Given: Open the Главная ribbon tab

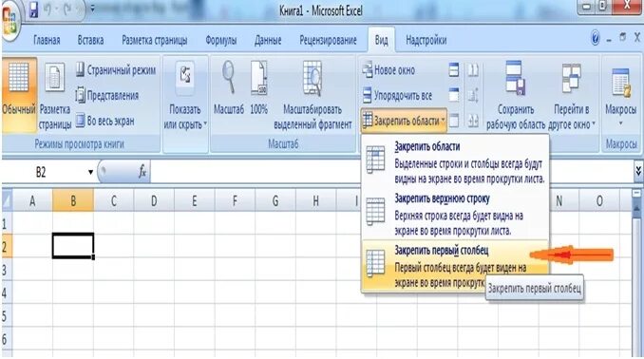Looking at the screenshot, I should pos(47,40).
